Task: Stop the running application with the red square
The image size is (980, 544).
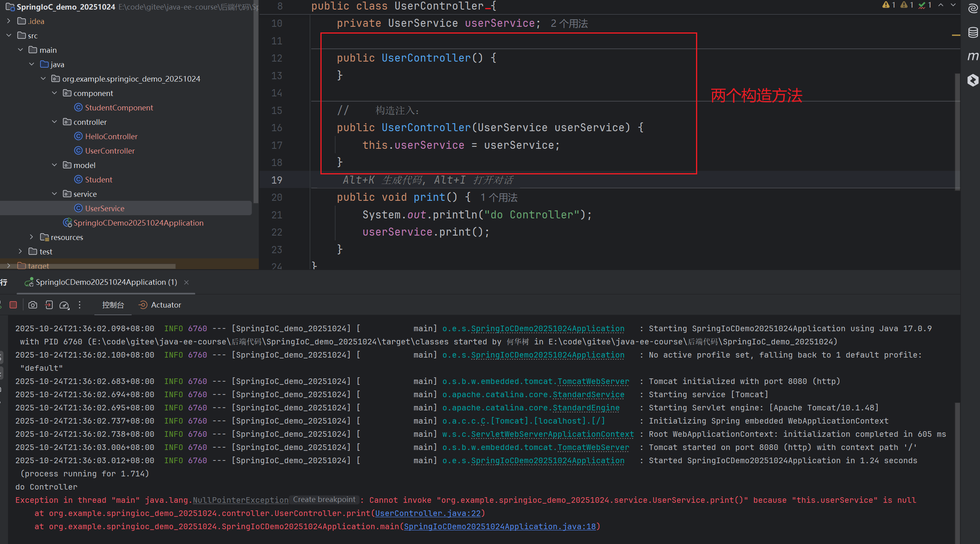Action: 13,305
